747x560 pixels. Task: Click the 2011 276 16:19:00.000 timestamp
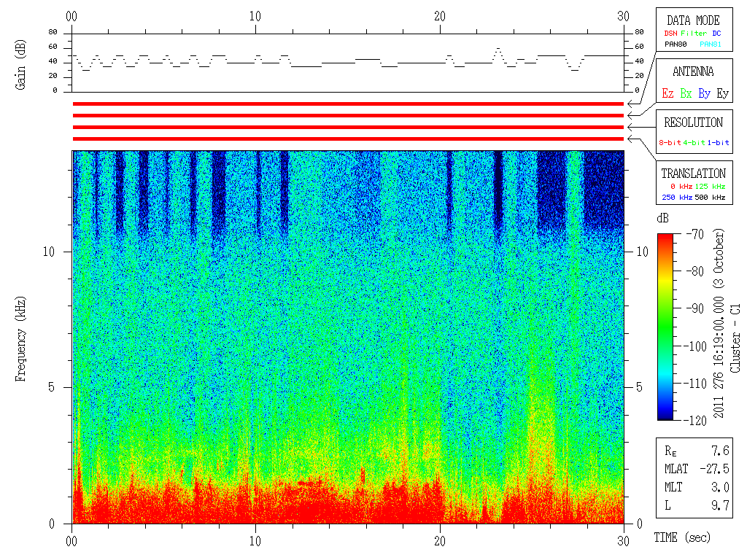(719, 357)
